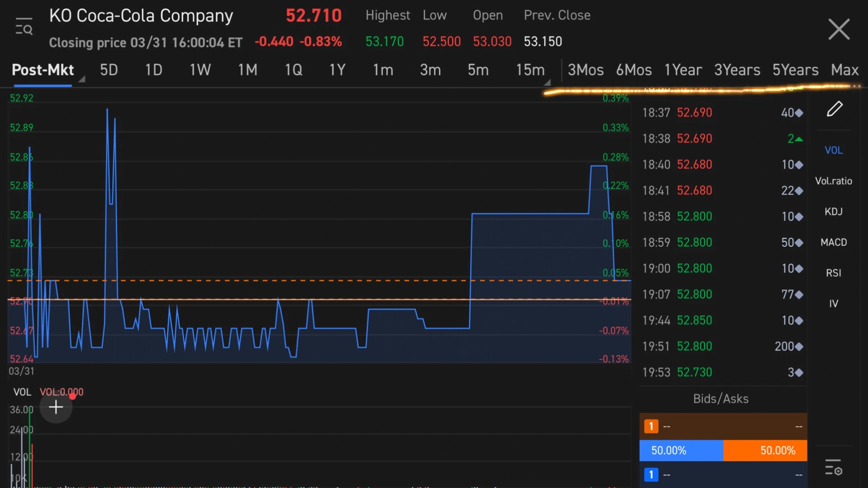Click the current price 52.710
The height and width of the screenshot is (488, 868).
314,16
